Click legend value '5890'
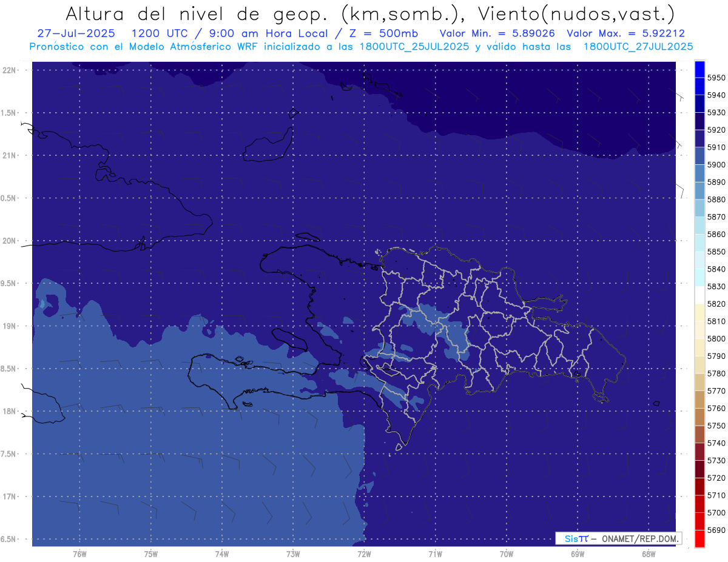 [716, 182]
